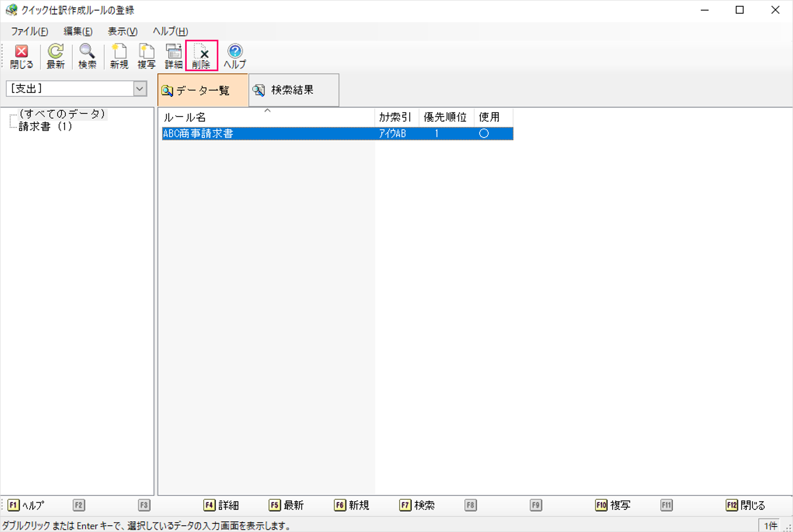Open details with the 詳細 toolbar icon

[173, 56]
